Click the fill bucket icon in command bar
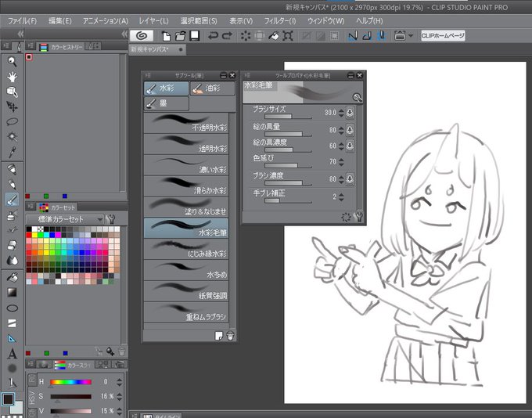Viewport: 532px width, 418px height. click(274, 36)
